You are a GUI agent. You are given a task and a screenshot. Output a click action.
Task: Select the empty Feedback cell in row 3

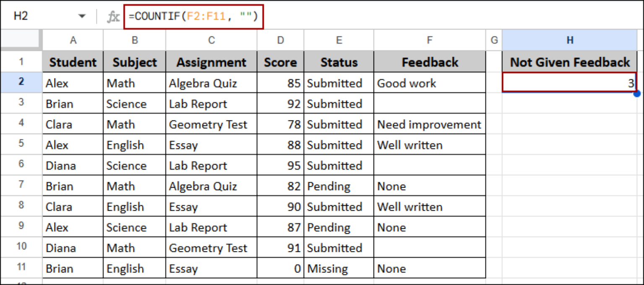click(429, 103)
